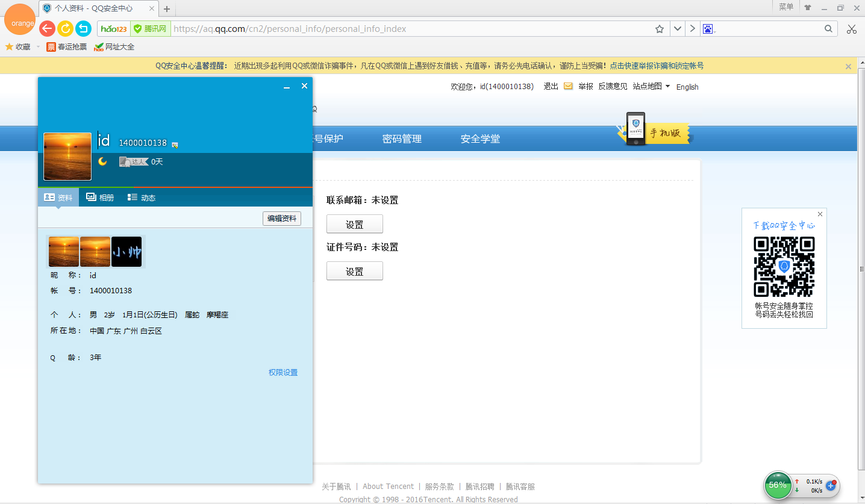This screenshot has width=865, height=504.
Task: Click 设置 button under 证件号码
Action: (x=355, y=271)
